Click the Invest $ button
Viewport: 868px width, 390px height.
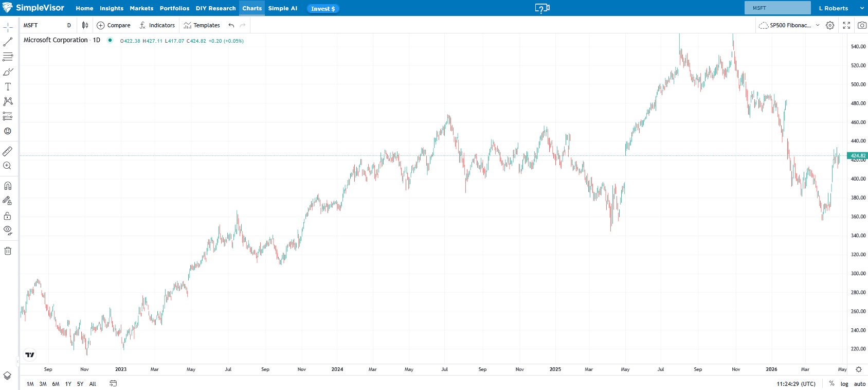(x=323, y=8)
